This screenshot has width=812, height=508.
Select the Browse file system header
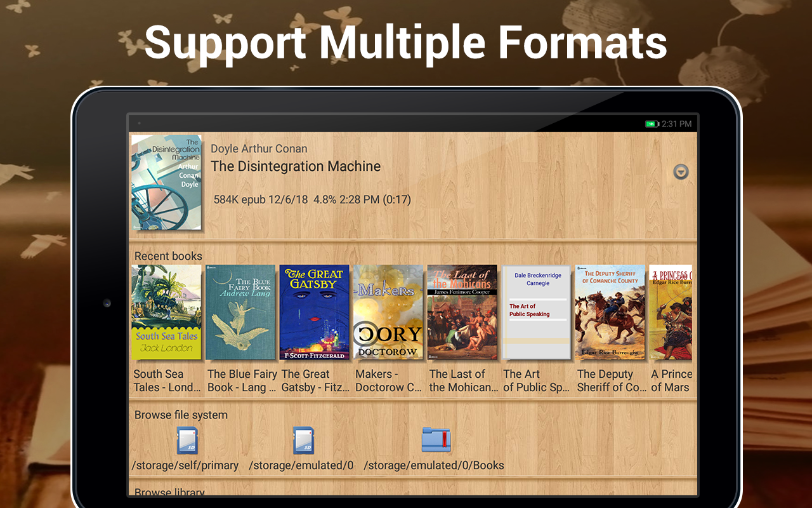181,415
